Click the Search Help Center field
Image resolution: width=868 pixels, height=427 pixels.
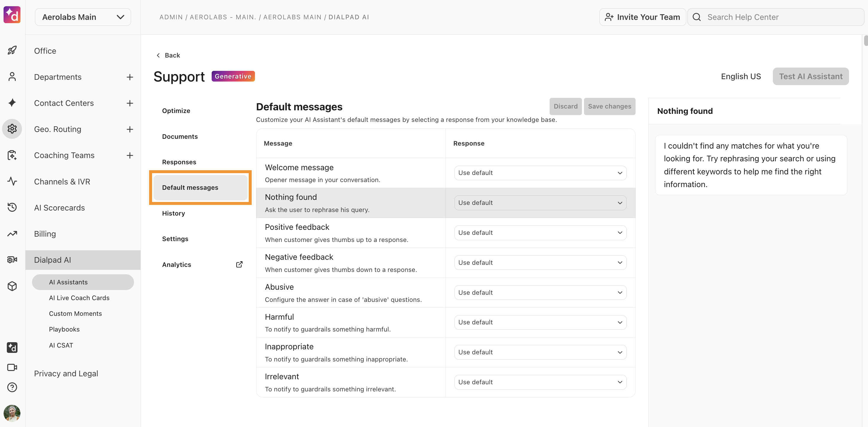point(776,17)
